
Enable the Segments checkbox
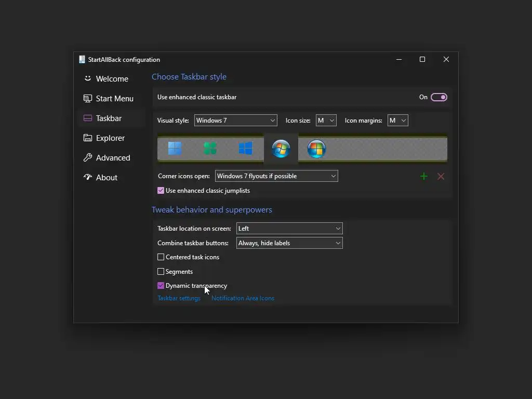[161, 271]
